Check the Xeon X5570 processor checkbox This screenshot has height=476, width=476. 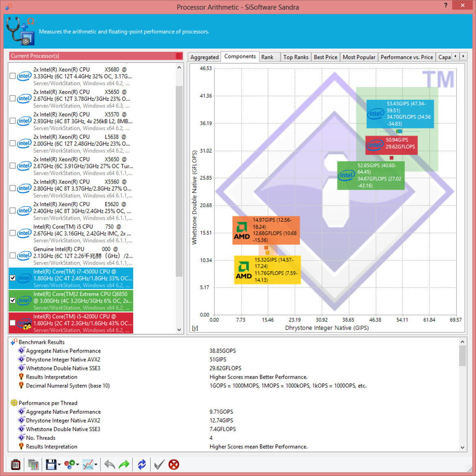pyautogui.click(x=13, y=121)
